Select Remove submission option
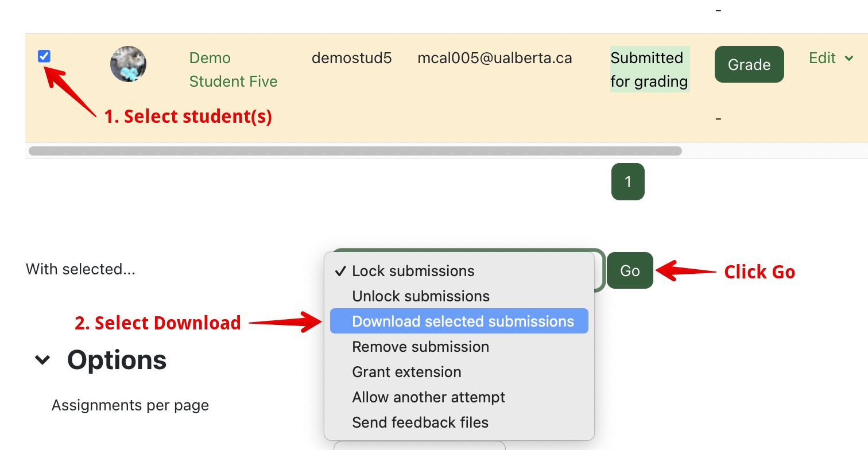The width and height of the screenshot is (868, 450). coord(420,347)
